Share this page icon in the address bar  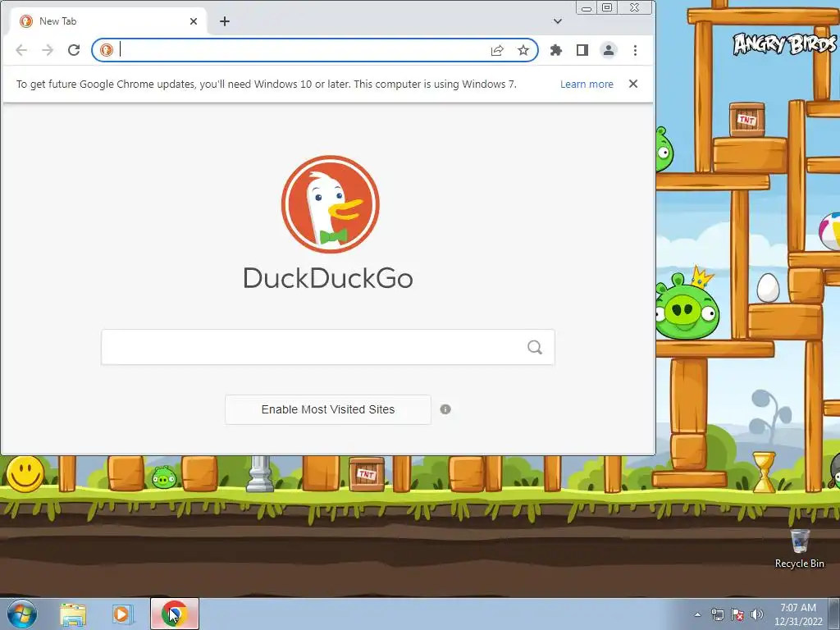[x=497, y=50]
